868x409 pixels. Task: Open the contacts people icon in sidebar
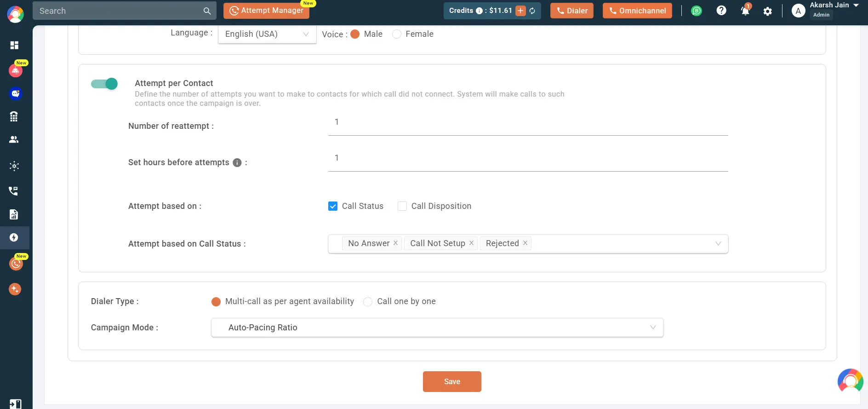tap(14, 139)
